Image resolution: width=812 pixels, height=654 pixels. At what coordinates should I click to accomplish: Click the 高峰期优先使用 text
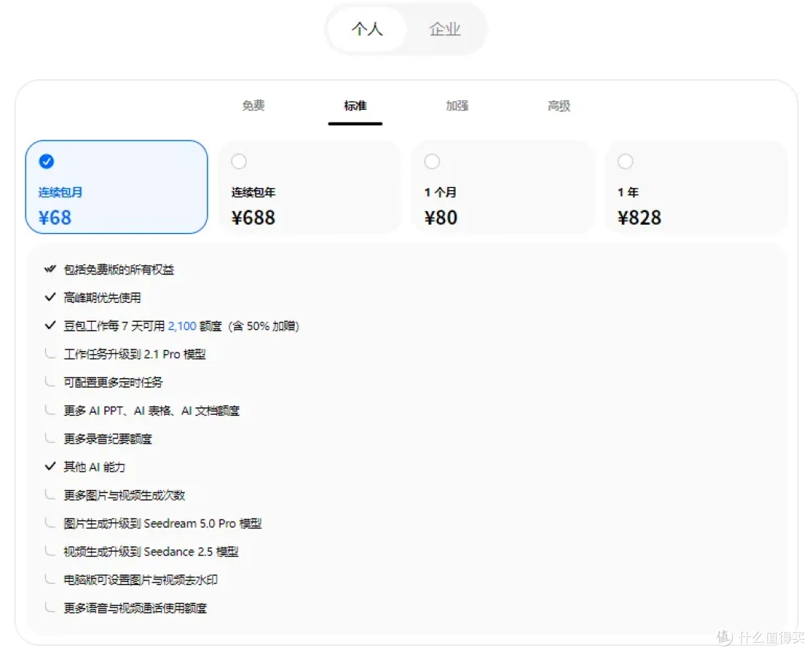(102, 298)
